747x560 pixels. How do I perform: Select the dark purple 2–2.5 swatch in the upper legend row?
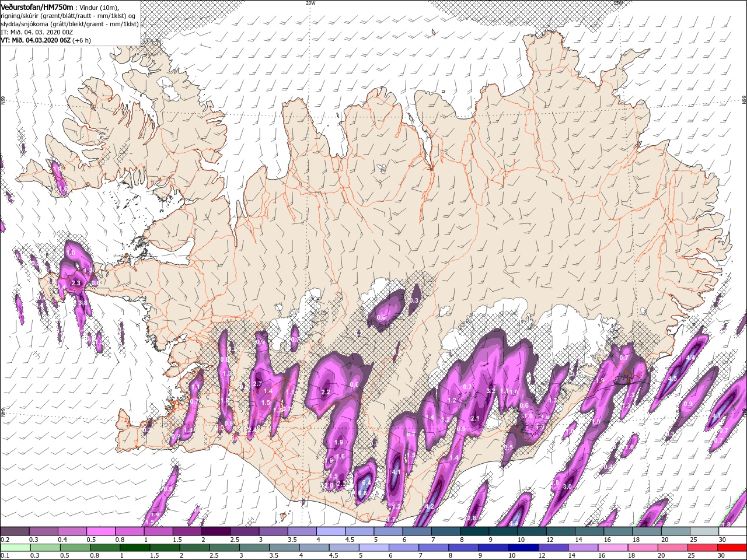point(216,531)
